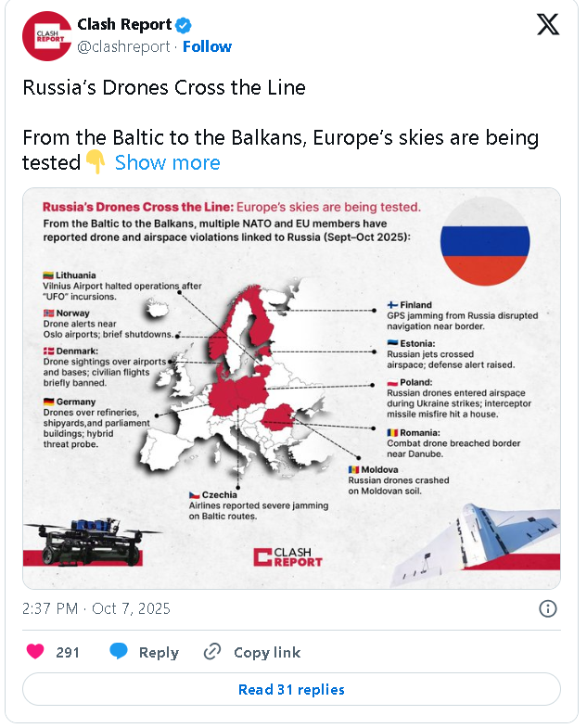Click the pointing-down emoji in the tweet text
This screenshot has height=728, width=587.
[x=96, y=163]
